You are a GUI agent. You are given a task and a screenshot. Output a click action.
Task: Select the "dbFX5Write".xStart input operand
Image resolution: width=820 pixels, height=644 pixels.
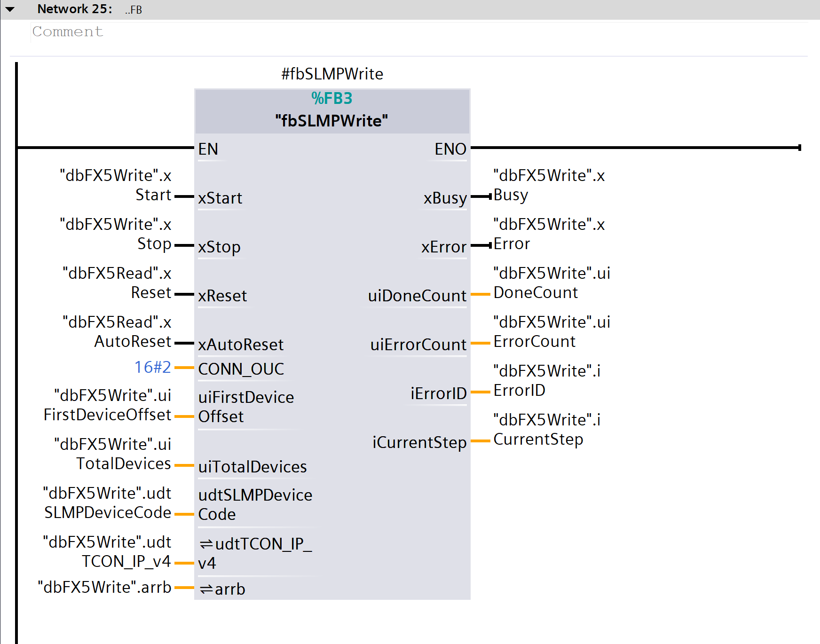116,185
